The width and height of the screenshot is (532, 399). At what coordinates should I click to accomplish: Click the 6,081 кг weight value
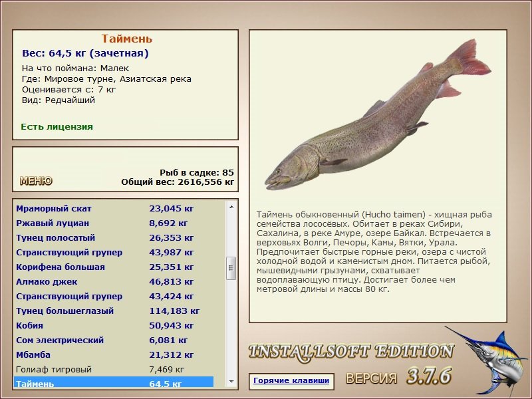point(168,340)
